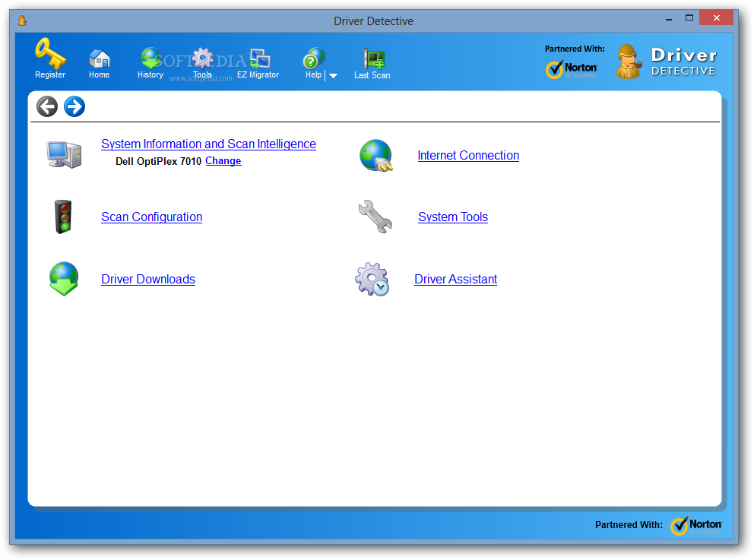
Task: Click Change next to Dell OptiPlex 7010
Action: (223, 161)
